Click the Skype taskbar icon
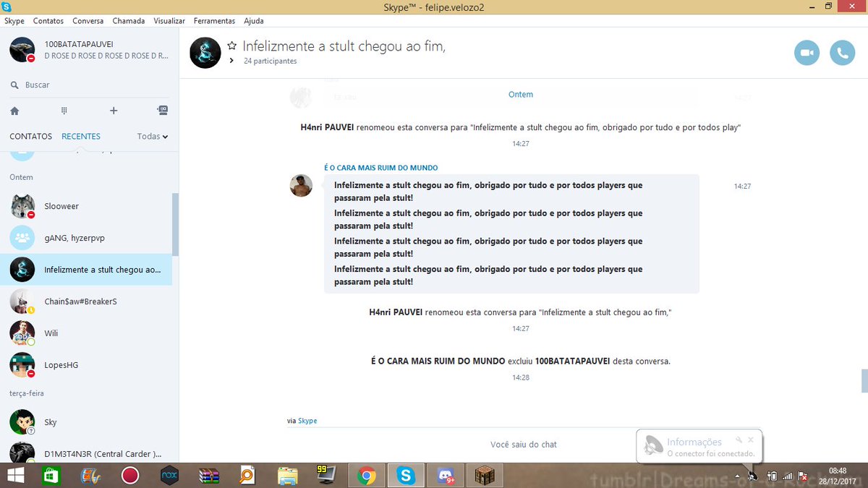The image size is (868, 488). 405,476
